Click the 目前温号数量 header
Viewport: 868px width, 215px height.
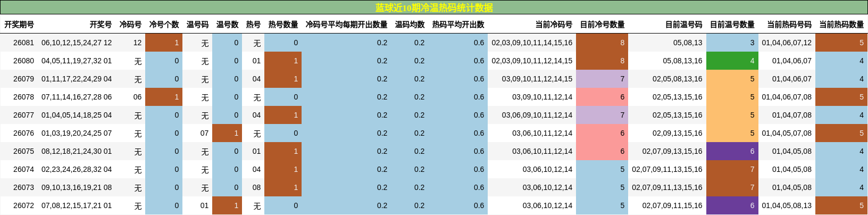tap(732, 24)
